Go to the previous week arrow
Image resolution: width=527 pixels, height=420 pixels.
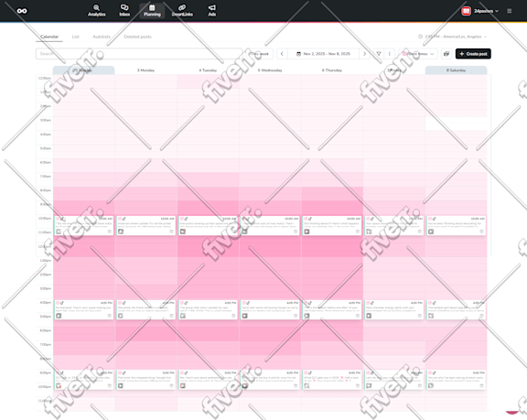[282, 54]
